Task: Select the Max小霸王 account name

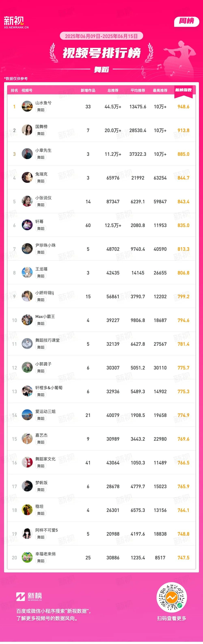Action: pyautogui.click(x=45, y=317)
